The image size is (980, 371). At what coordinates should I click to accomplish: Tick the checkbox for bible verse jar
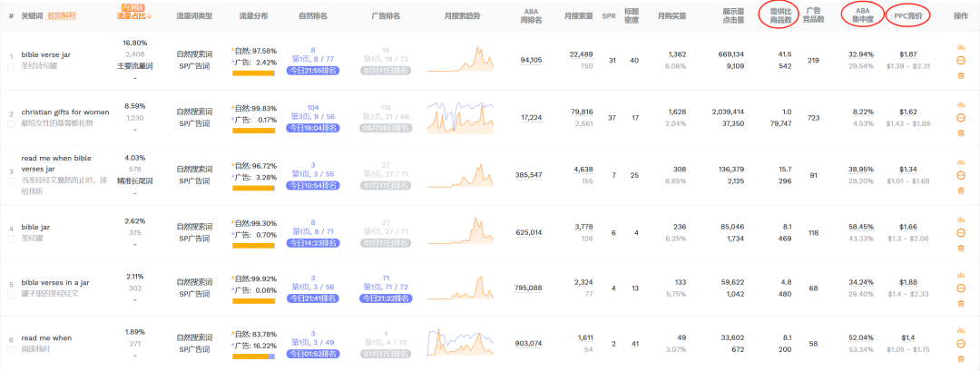11,66
